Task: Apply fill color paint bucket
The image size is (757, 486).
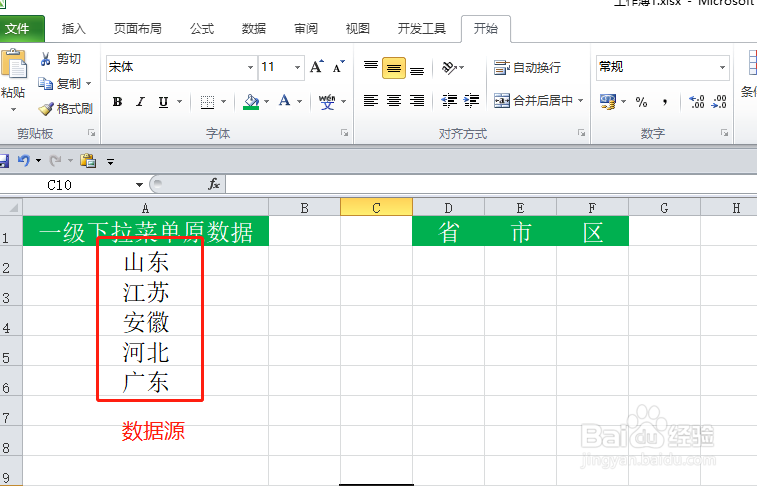Action: [x=251, y=102]
